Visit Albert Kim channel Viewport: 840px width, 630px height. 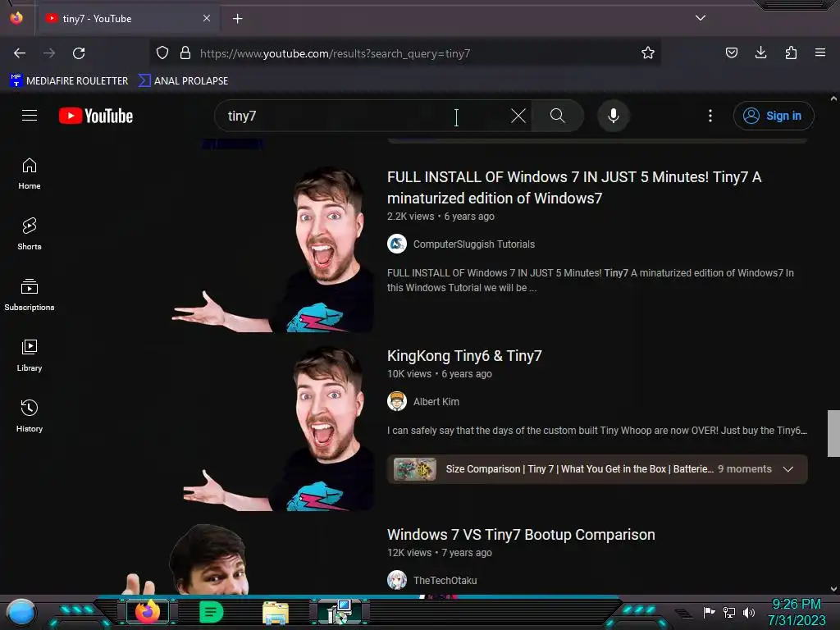pos(436,402)
